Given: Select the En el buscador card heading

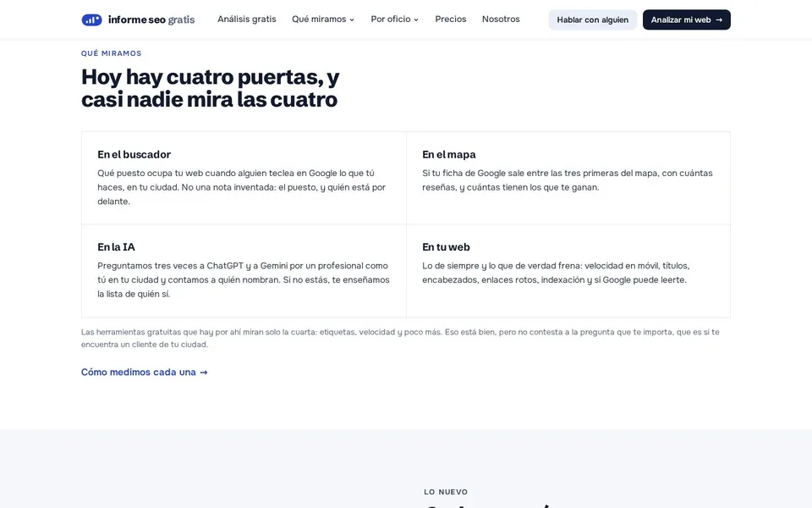Looking at the screenshot, I should [x=134, y=154].
